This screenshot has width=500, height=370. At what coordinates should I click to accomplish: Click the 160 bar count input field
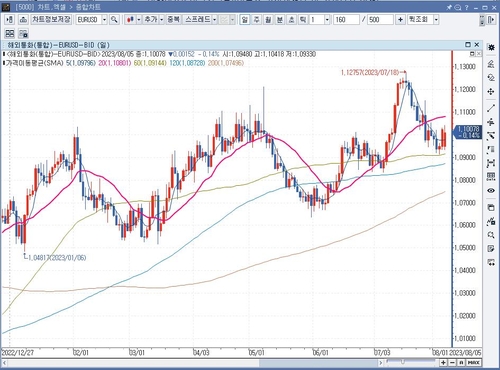346,20
